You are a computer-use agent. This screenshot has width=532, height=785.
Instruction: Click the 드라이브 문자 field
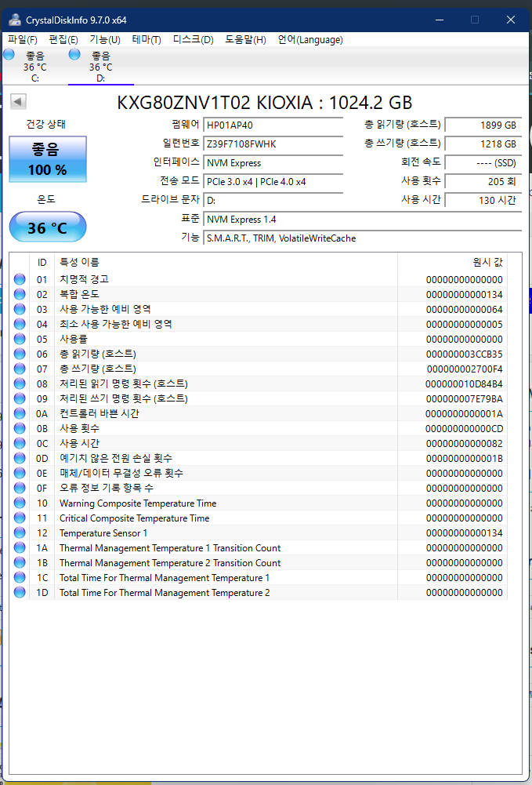273,201
